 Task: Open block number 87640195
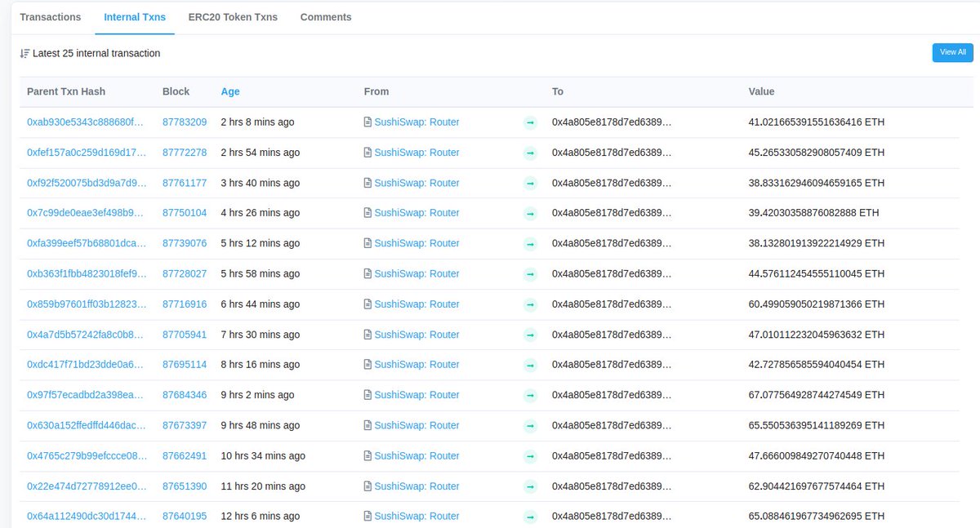[185, 517]
